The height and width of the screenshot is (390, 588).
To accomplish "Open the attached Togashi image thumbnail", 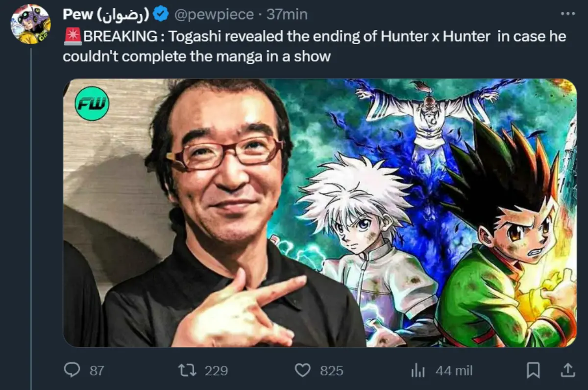I will (319, 212).
